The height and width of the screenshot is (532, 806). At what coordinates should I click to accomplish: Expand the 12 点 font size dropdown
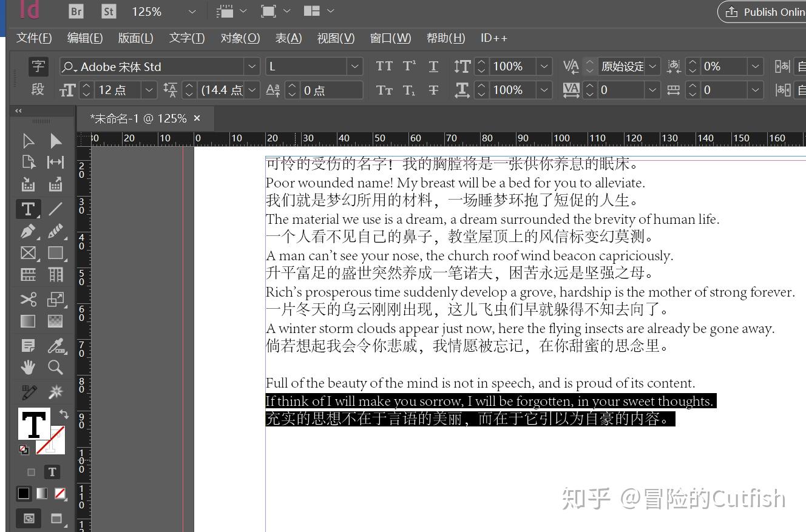click(149, 90)
